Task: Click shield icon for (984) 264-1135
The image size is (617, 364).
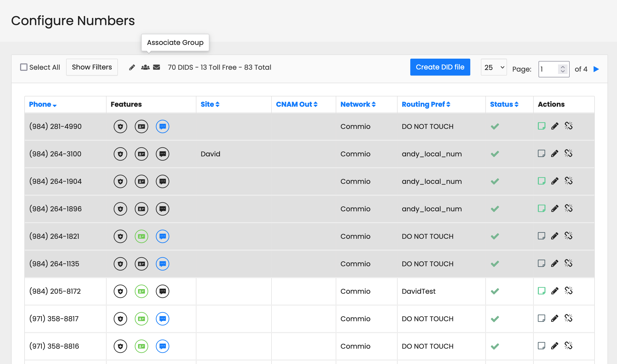Action: pos(120,264)
